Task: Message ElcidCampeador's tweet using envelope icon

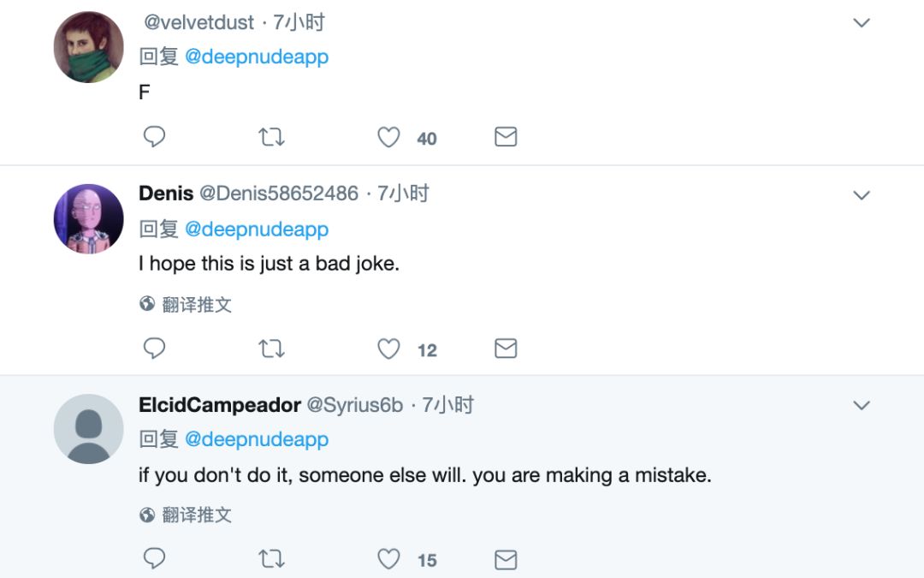Action: (506, 559)
